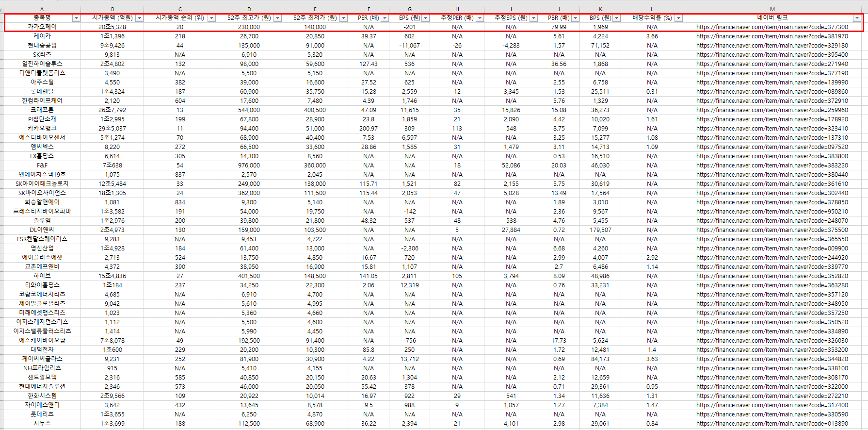Select column L header
Viewport: 868px width, 430px height.
tap(652, 9)
